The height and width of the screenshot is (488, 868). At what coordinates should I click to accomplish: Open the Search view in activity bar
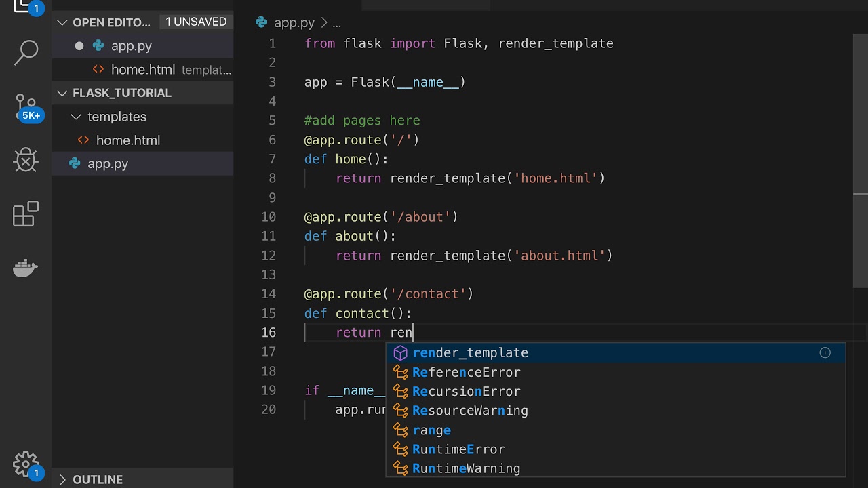point(26,53)
